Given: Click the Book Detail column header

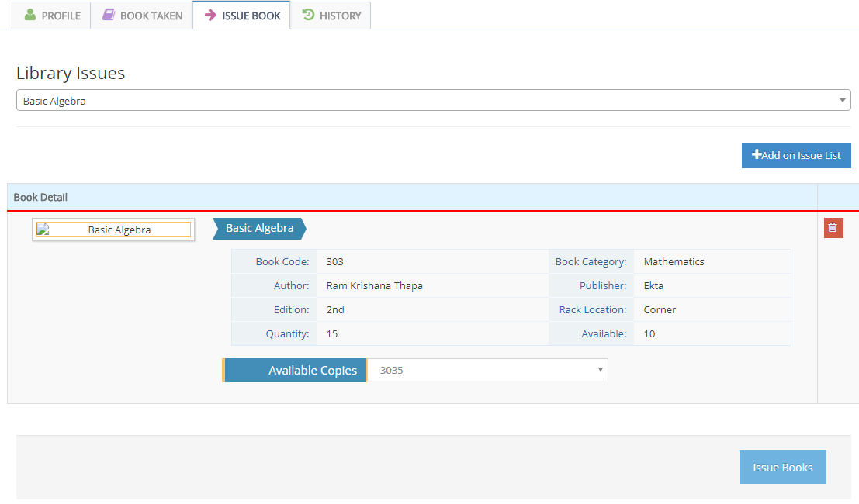Looking at the screenshot, I should point(40,197).
